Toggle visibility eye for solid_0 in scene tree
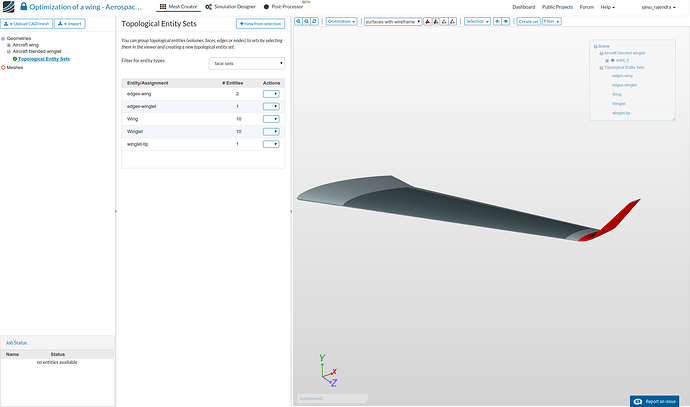The width and height of the screenshot is (690, 407). [x=612, y=60]
